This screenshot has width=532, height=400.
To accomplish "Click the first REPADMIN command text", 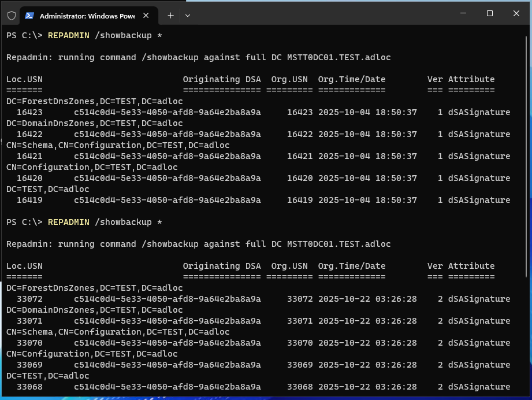I will [68, 35].
